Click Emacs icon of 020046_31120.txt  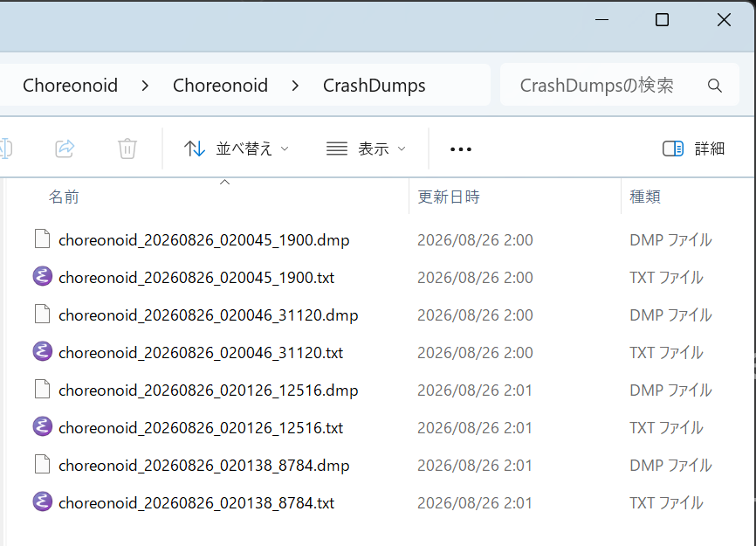click(43, 351)
